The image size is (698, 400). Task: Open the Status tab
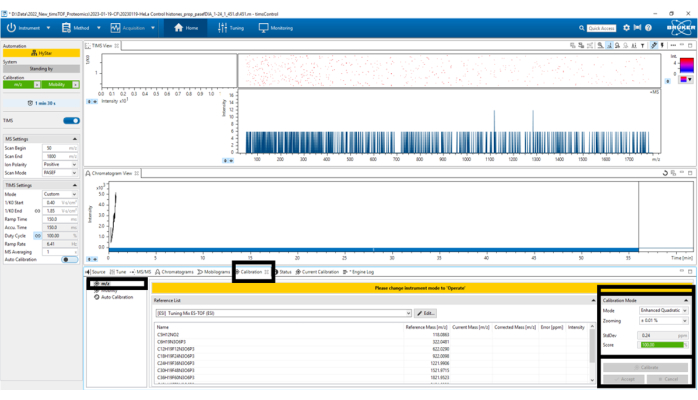283,272
